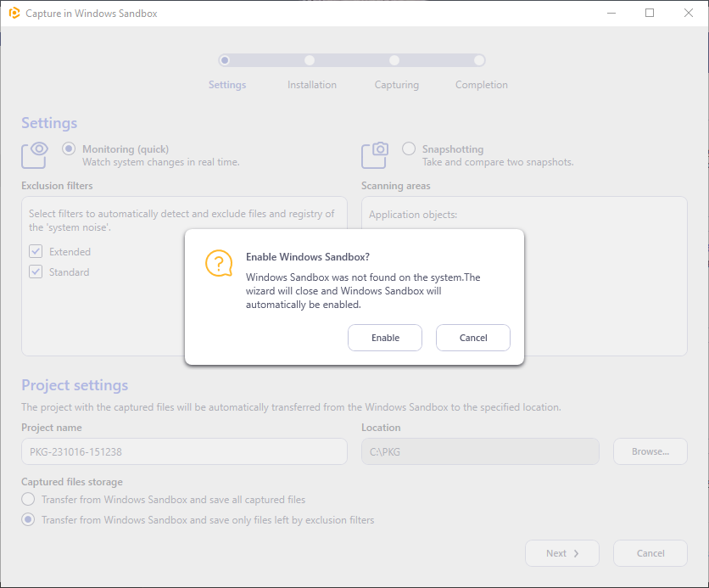Screen dimensions: 709x588
Task: Click the 'Enable Windows Sandbox?' heading
Action: [x=308, y=257]
